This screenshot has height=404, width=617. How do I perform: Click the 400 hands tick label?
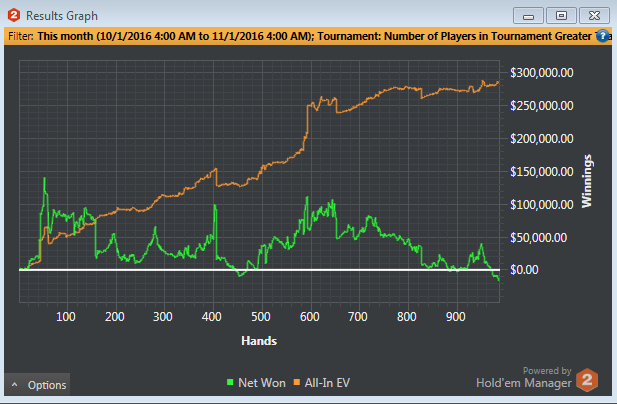(x=212, y=317)
